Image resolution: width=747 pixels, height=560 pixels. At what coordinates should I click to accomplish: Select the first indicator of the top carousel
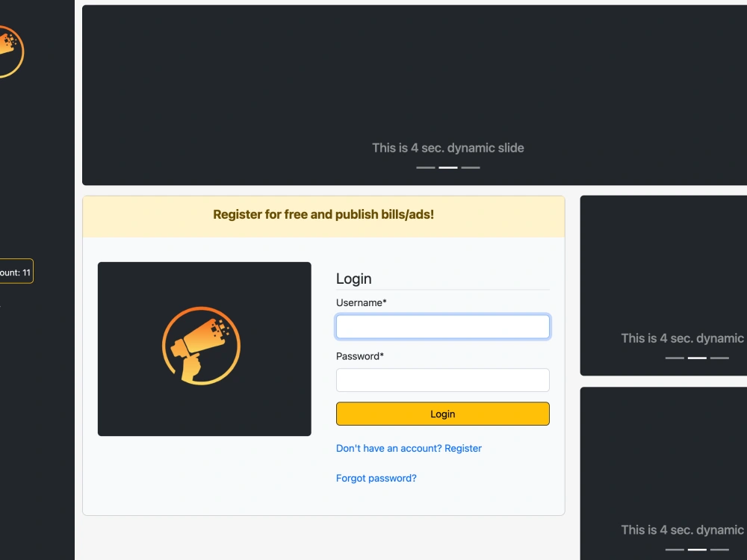[x=426, y=167]
